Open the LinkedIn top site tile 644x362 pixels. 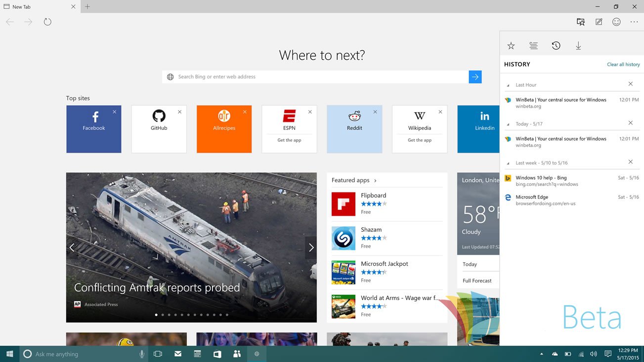(x=478, y=129)
